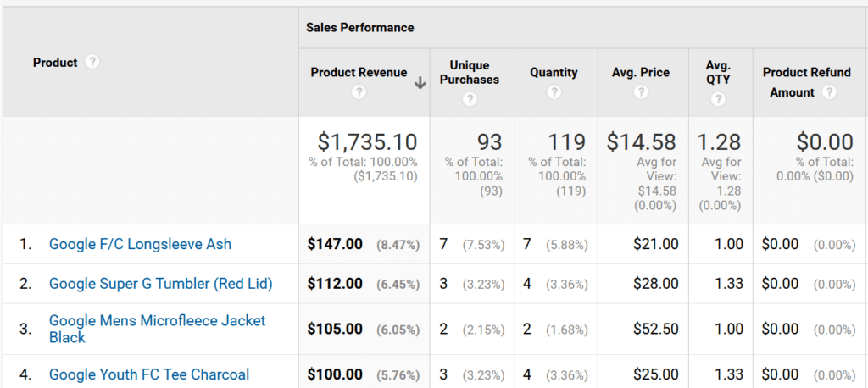Select total unique purchases 93

(x=489, y=142)
